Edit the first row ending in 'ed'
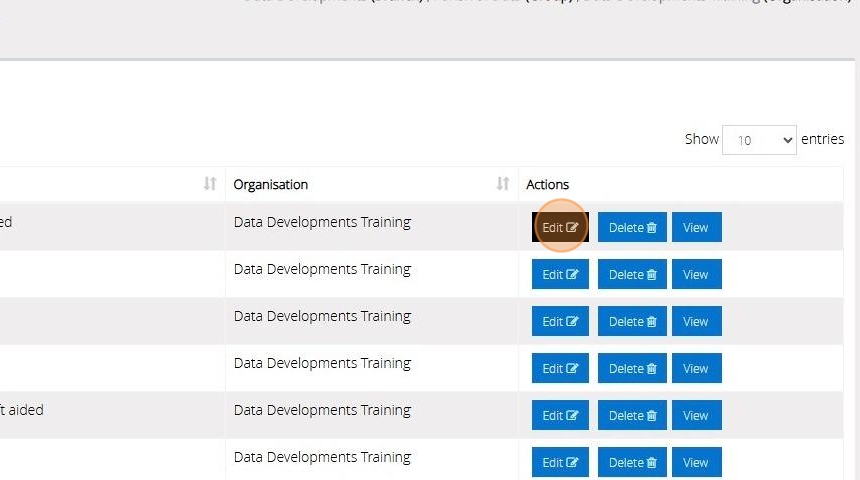The image size is (860, 480). pyautogui.click(x=560, y=227)
